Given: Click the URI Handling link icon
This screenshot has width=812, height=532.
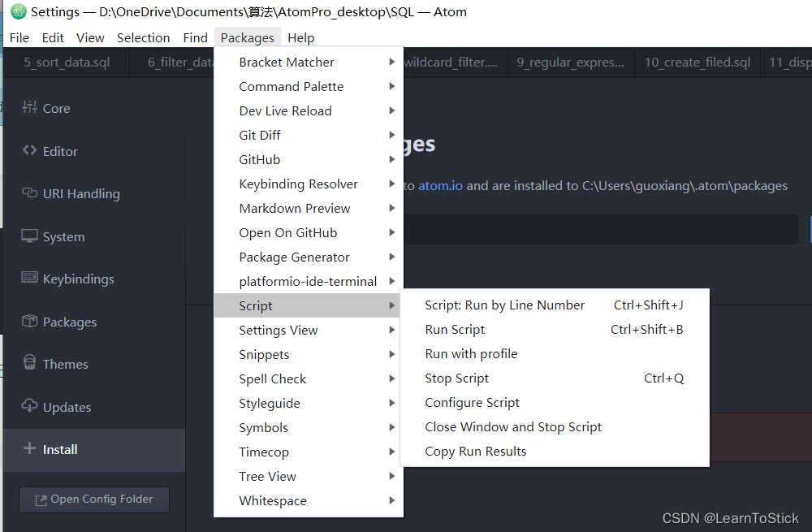Looking at the screenshot, I should (29, 192).
